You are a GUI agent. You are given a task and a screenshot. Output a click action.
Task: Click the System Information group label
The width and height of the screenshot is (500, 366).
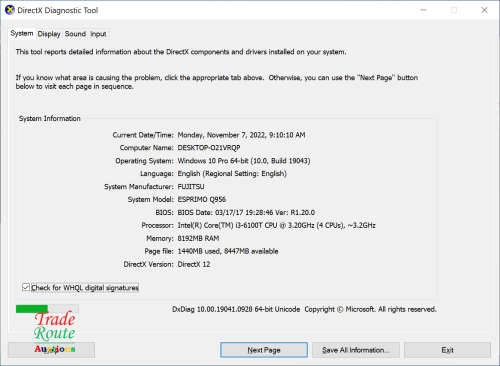click(x=50, y=119)
